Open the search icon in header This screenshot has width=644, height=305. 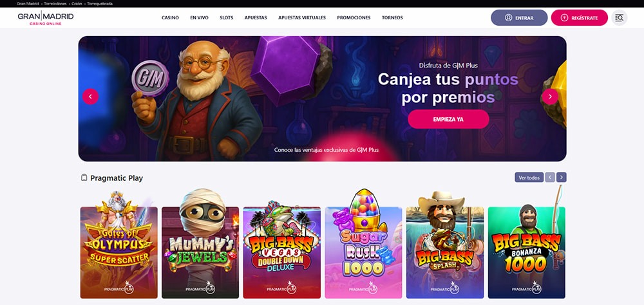tap(620, 17)
